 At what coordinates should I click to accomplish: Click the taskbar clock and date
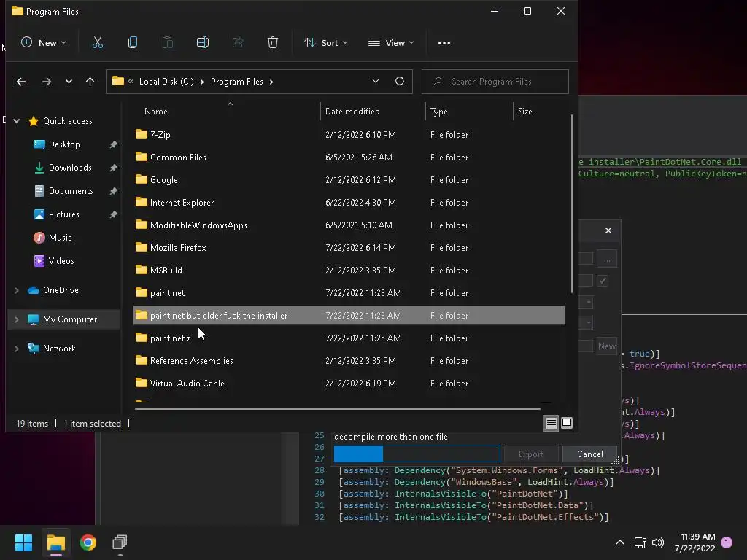click(695, 542)
